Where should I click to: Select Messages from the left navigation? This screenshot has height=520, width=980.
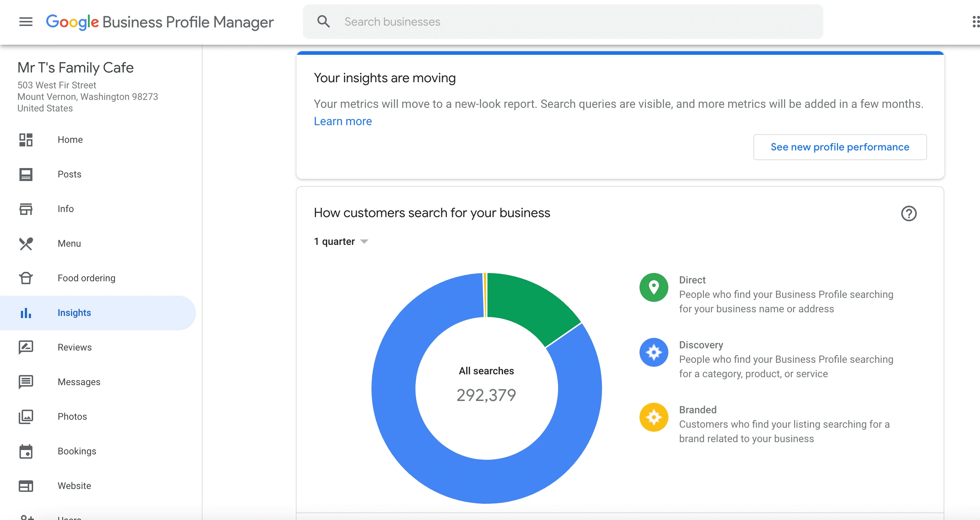point(79,382)
